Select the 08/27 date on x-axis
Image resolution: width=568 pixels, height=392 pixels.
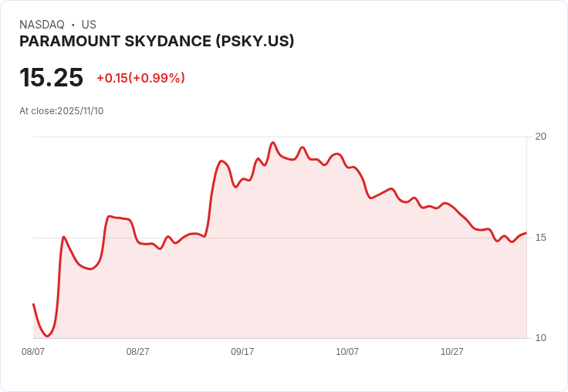tap(137, 352)
